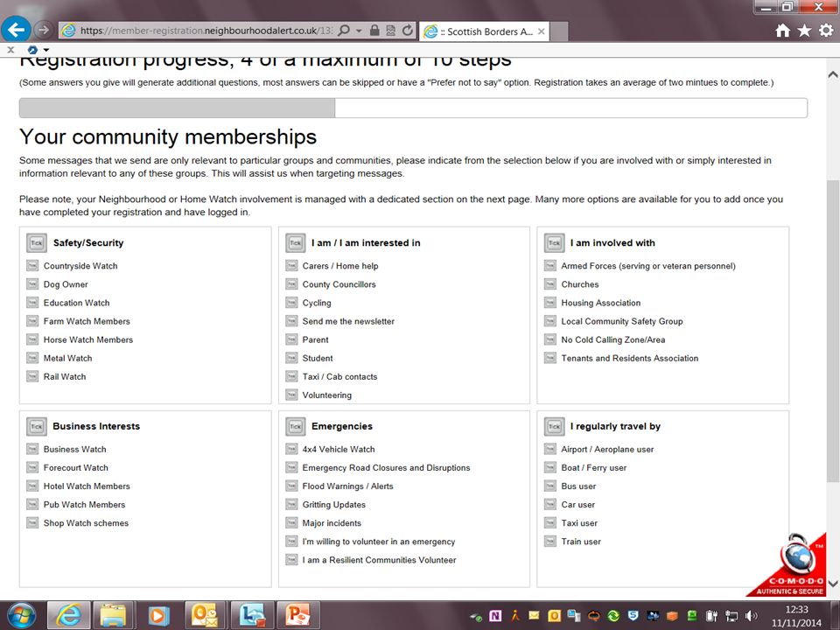
Task: Open Favorites with the star icon
Action: tap(804, 31)
